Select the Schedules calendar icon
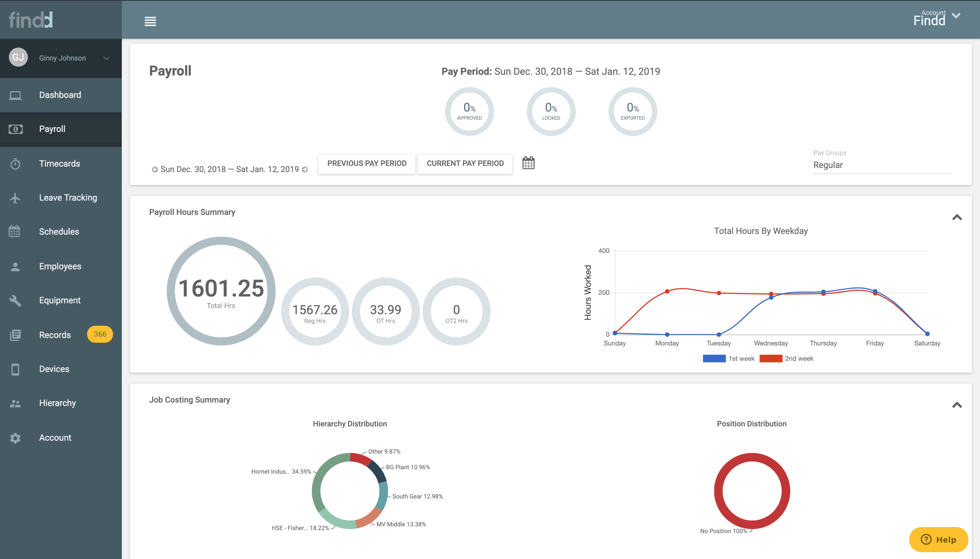Viewport: 980px width, 559px height. point(14,231)
